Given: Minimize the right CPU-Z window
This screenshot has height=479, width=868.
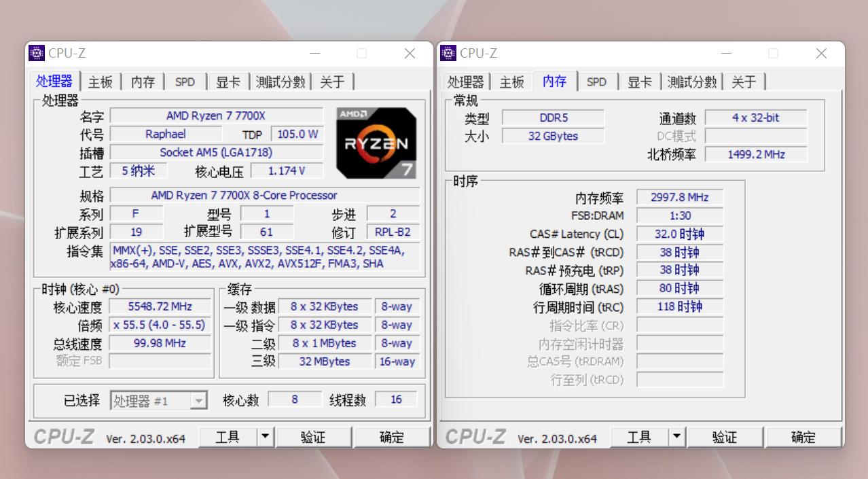Looking at the screenshot, I should tap(726, 53).
